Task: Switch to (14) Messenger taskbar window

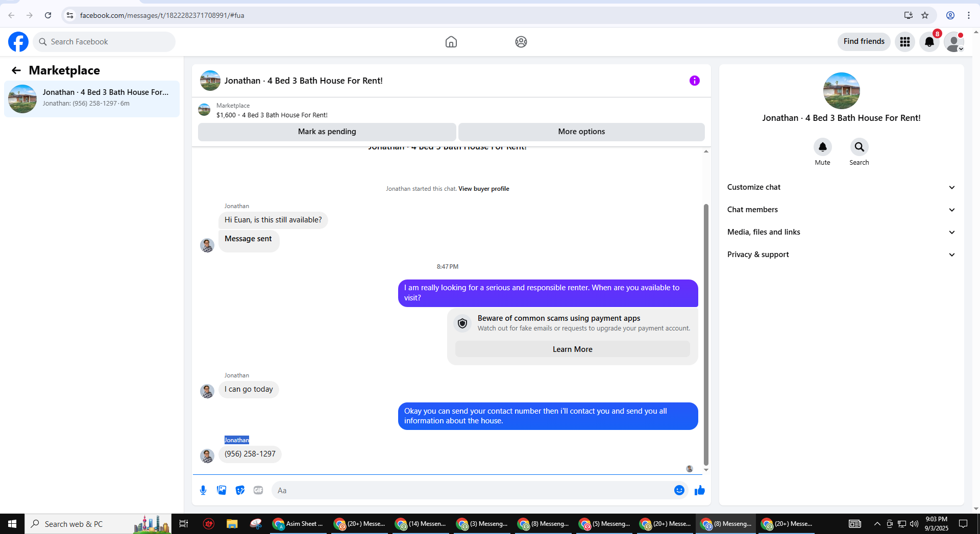Action: point(421,524)
